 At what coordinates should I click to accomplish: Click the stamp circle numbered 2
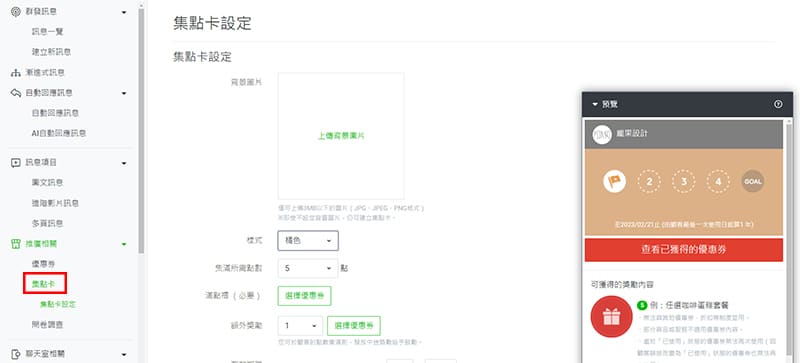point(649,181)
